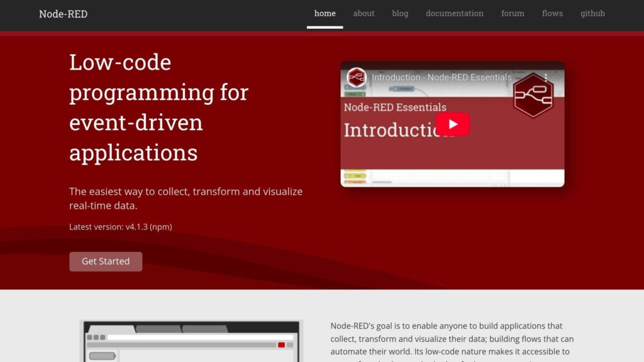Click the Get Started button
This screenshot has height=362, width=644.
coord(106,261)
